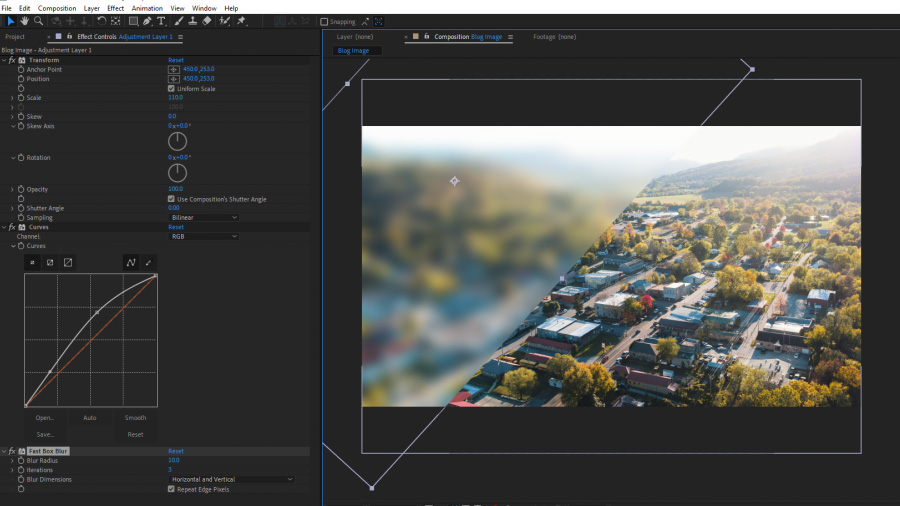The height and width of the screenshot is (506, 900).
Task: Open the Effect menu
Action: 115,8
